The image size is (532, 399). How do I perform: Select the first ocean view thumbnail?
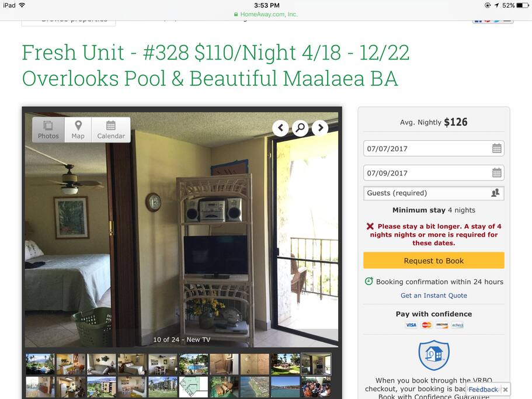40,364
